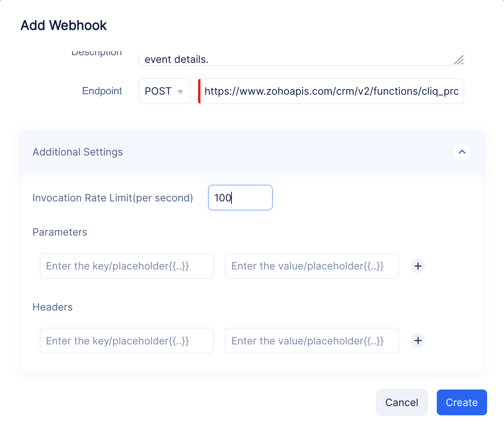Click the Headers value field
Screen dimensions: 504x431
(312, 341)
